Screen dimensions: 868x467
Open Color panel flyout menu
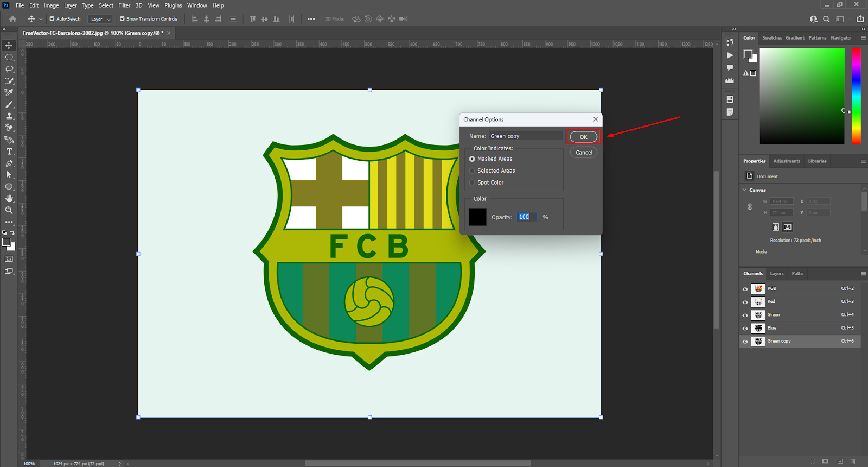(863, 38)
